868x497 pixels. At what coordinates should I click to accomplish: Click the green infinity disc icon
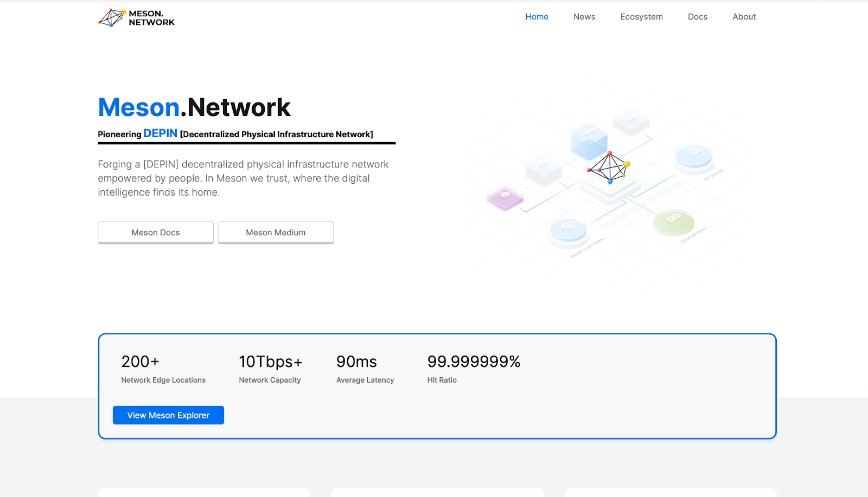(674, 222)
